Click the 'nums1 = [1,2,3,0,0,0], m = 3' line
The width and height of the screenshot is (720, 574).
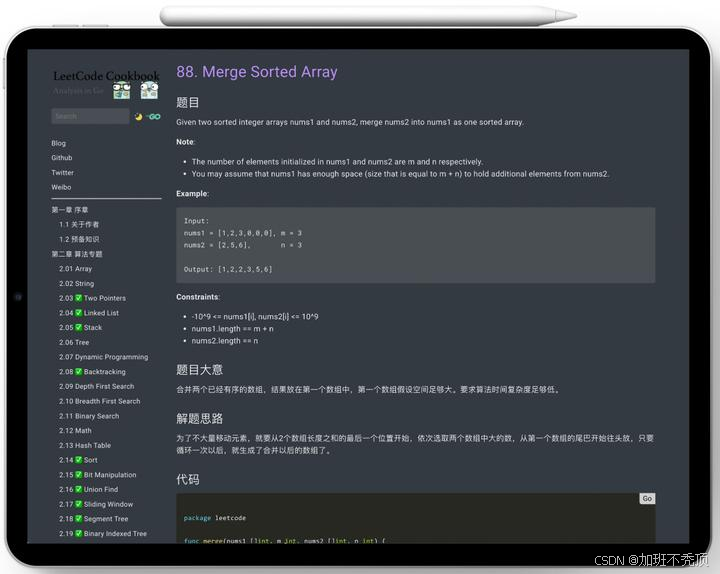[x=243, y=233]
